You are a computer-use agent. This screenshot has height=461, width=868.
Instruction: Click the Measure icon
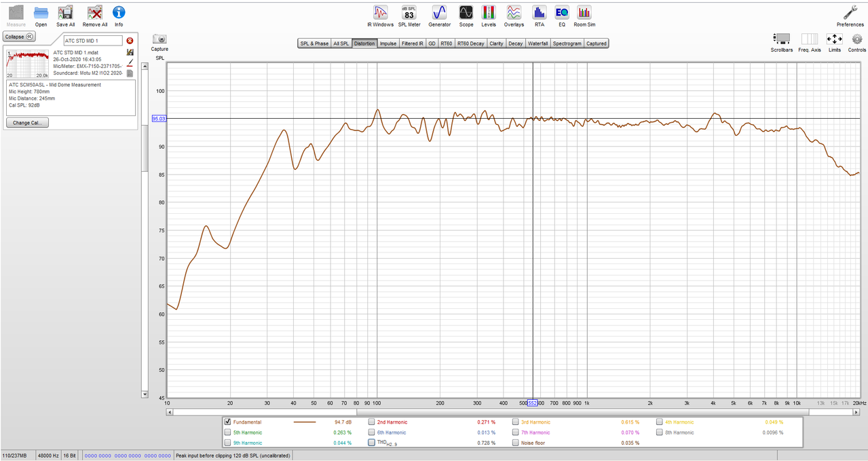[16, 12]
